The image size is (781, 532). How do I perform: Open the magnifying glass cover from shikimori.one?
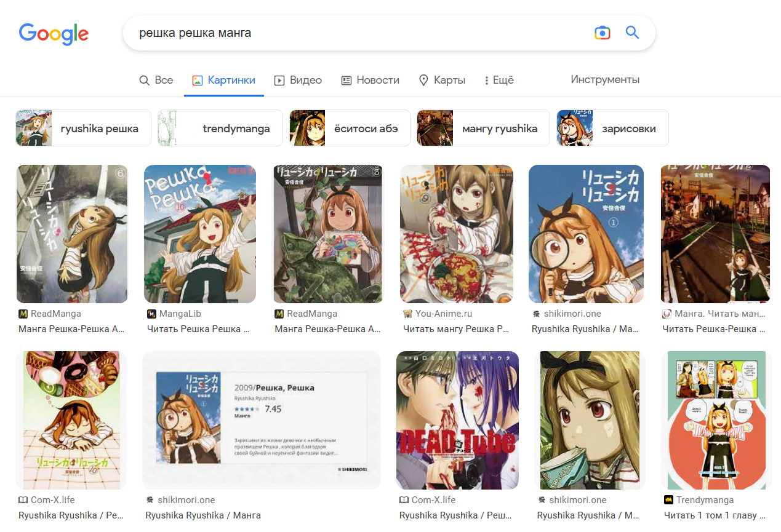(x=586, y=234)
